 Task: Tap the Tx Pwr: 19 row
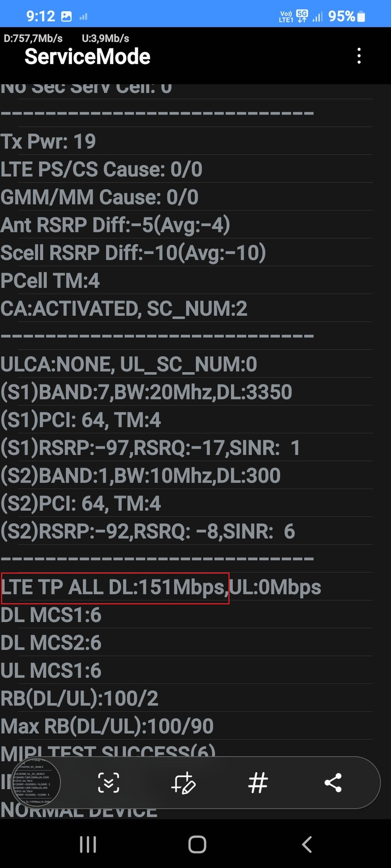pyautogui.click(x=186, y=141)
